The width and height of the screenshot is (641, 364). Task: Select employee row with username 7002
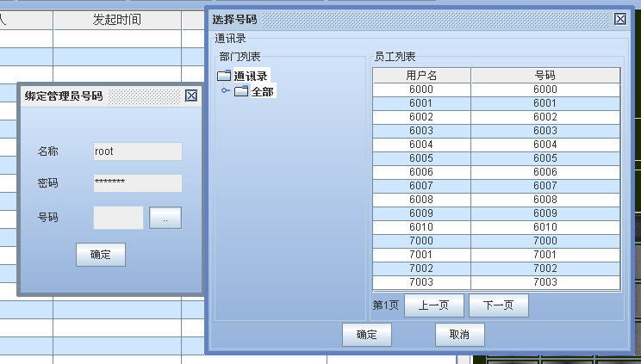421,268
